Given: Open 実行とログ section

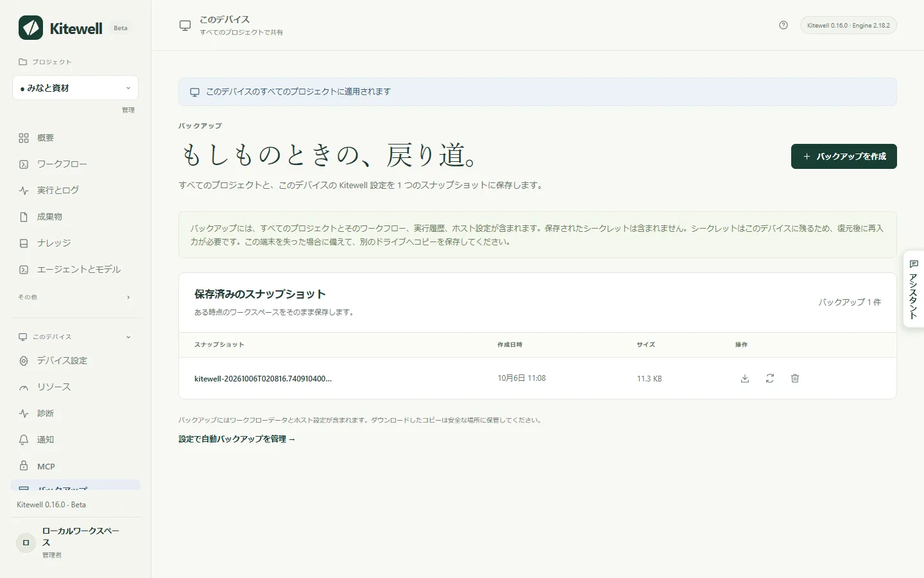Looking at the screenshot, I should tap(76, 191).
